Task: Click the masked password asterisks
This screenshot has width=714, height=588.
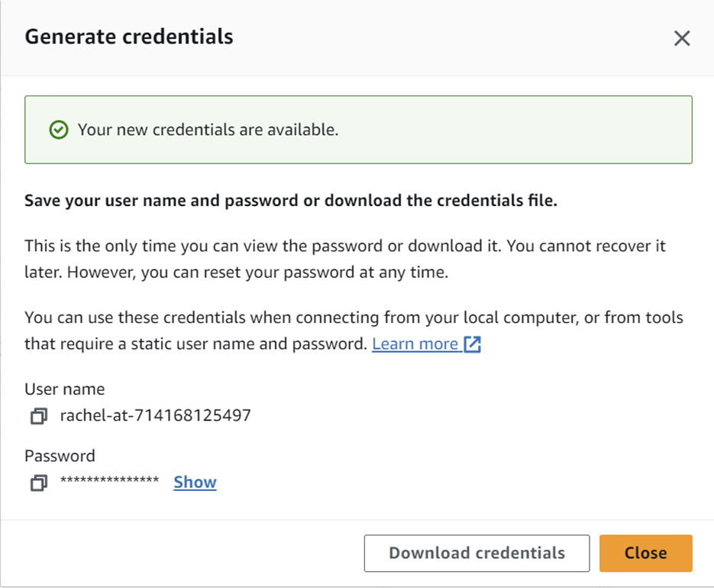Action: coord(110,480)
